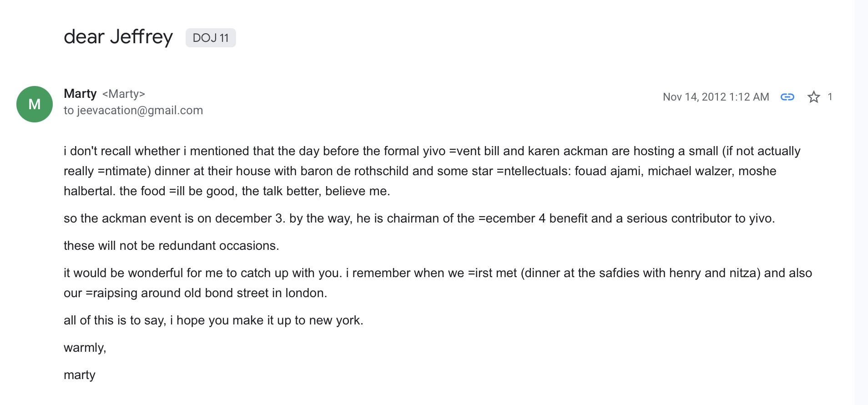Image resolution: width=868 pixels, height=405 pixels.
Task: Click the count 1 beside the star
Action: [x=830, y=97]
